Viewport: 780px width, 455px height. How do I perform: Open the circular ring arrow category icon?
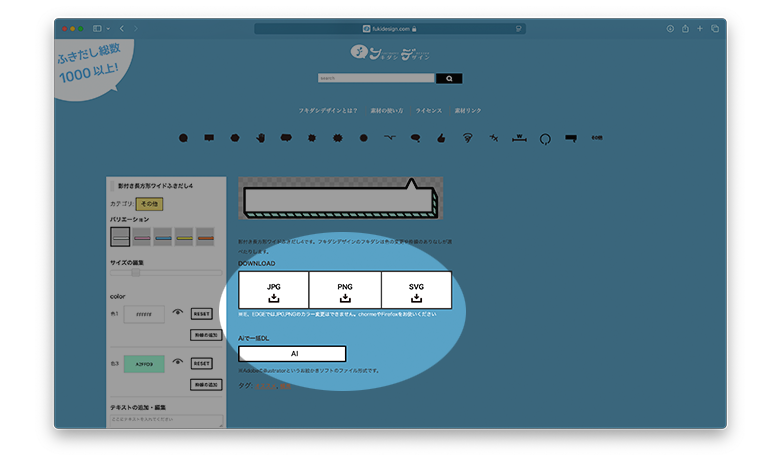pos(545,139)
